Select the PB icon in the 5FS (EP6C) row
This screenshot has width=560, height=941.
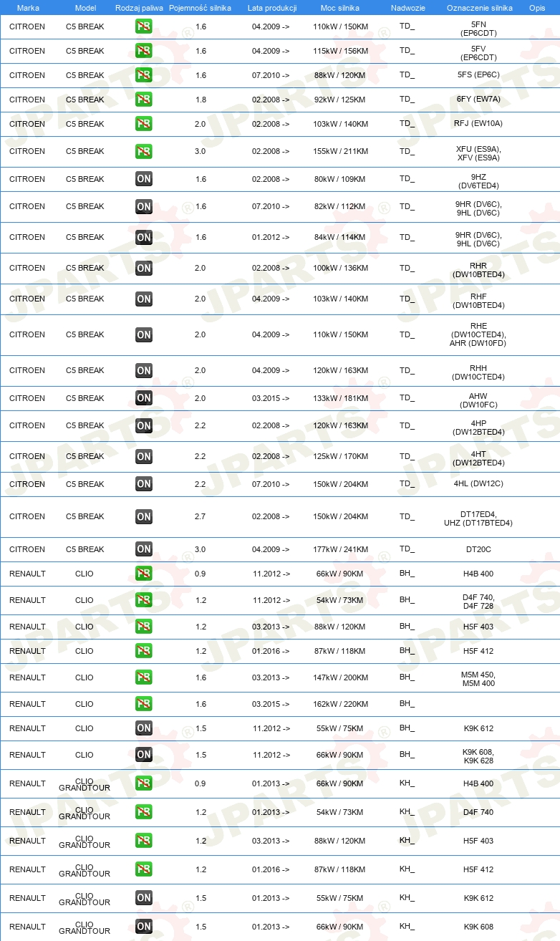[x=143, y=75]
